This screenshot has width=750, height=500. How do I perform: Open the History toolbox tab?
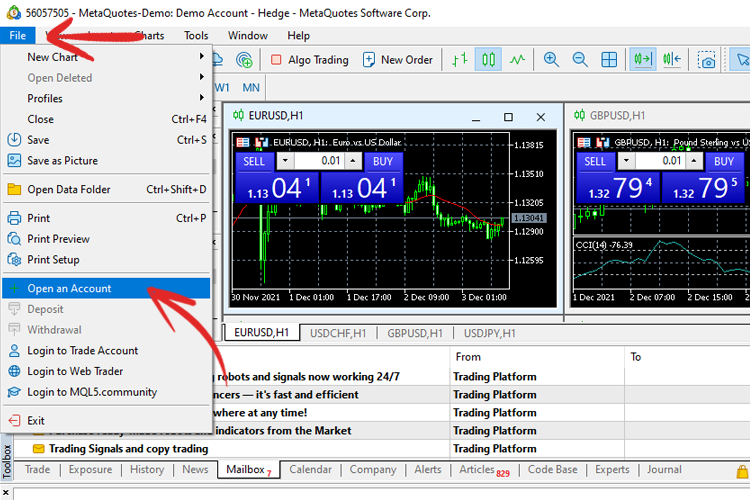147,469
